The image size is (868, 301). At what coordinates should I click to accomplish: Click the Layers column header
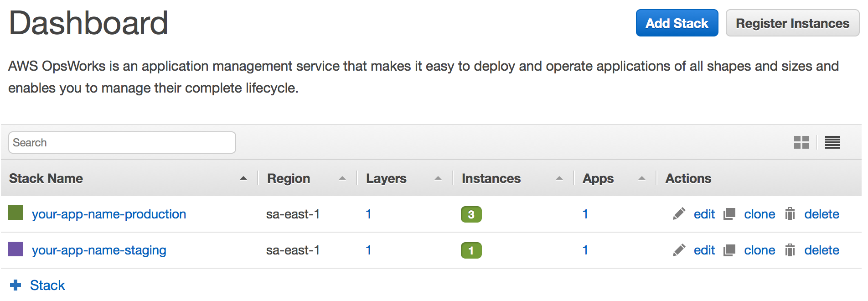(386, 178)
